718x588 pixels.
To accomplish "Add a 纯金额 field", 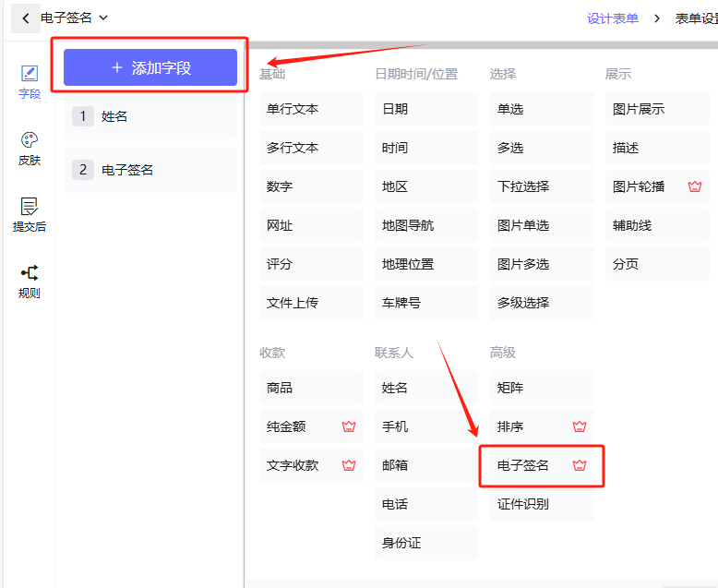I will pyautogui.click(x=311, y=426).
